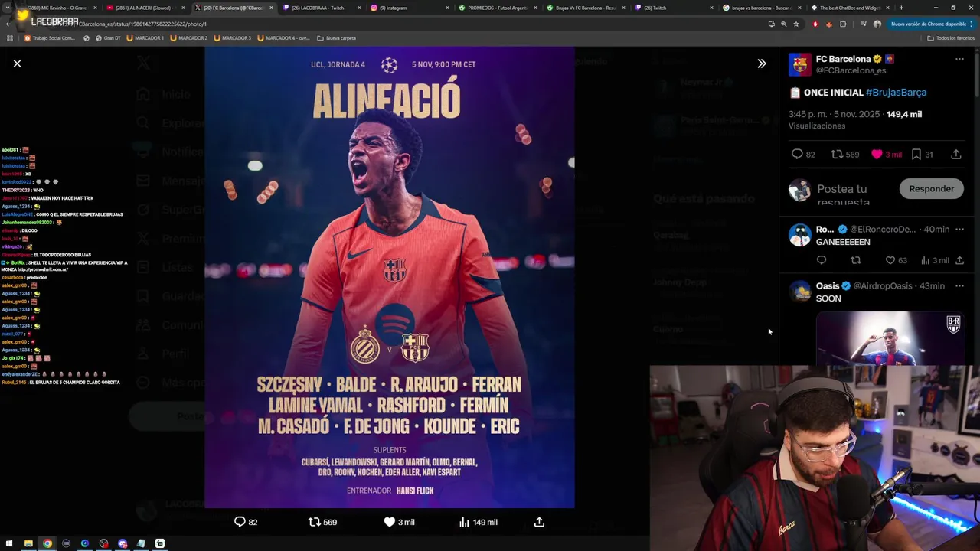Reply to the GANEEEEEEN comment

[x=822, y=260]
